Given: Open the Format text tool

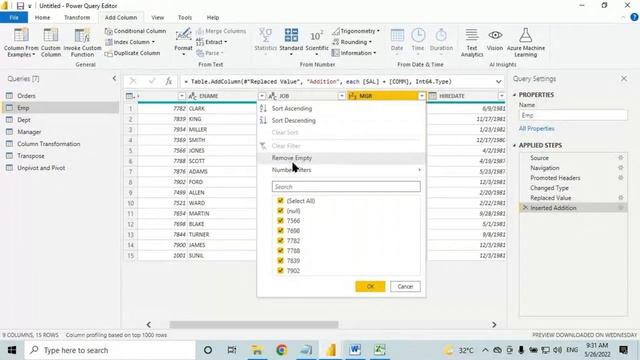Looking at the screenshot, I should [183, 42].
